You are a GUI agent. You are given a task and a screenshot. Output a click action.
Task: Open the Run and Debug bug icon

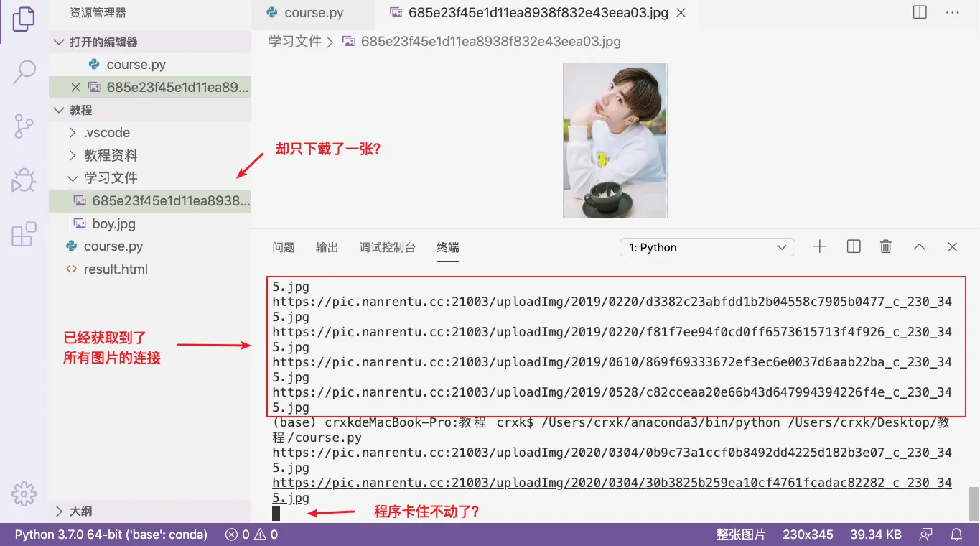pos(24,180)
